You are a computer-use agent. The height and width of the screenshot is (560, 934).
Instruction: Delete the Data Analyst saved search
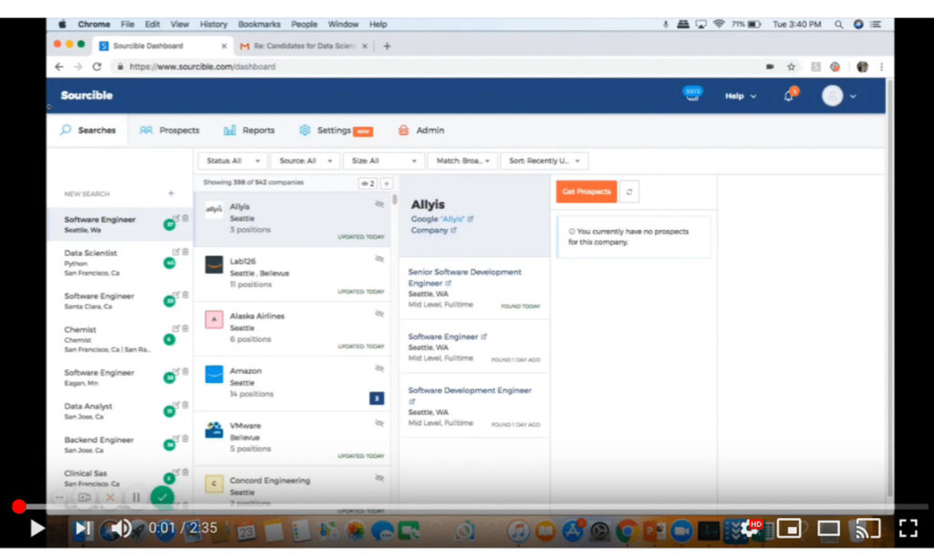(185, 405)
